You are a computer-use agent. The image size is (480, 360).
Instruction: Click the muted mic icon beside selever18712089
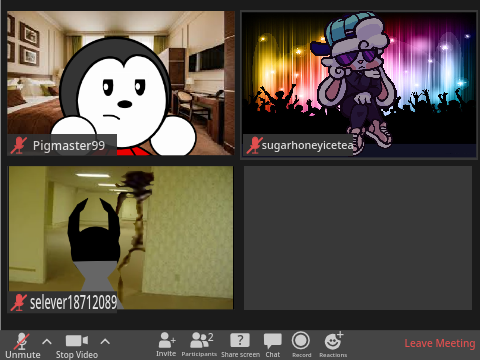click(x=18, y=303)
